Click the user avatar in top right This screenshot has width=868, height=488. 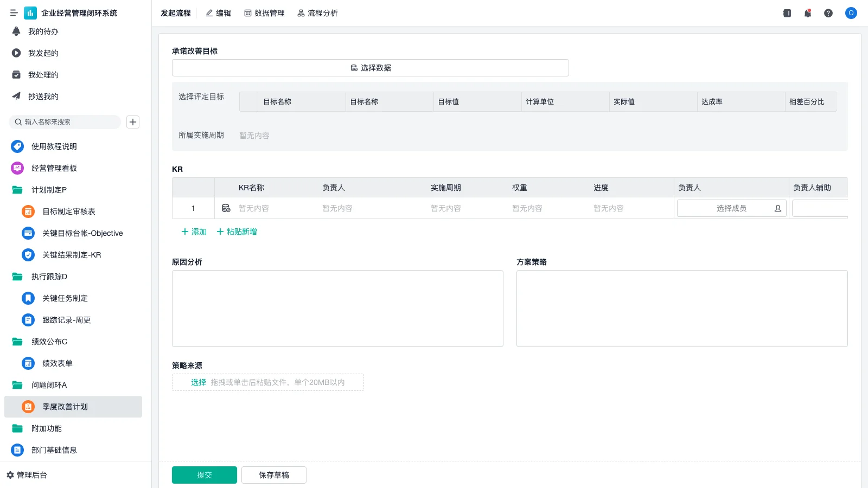click(x=851, y=13)
